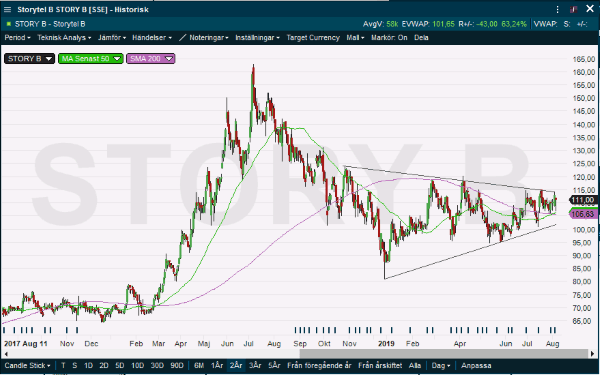The height and width of the screenshot is (375, 600).
Task: Open the Händelser menu
Action: (152, 38)
